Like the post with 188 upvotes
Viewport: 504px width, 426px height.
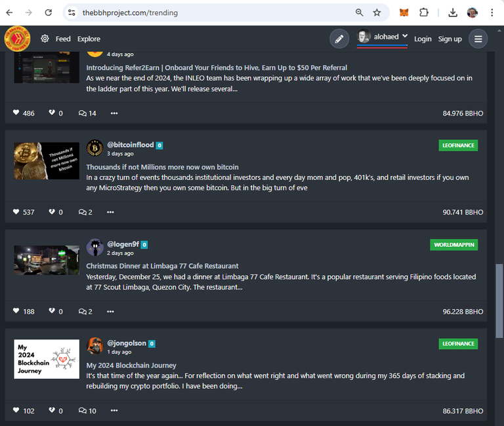pos(16,311)
